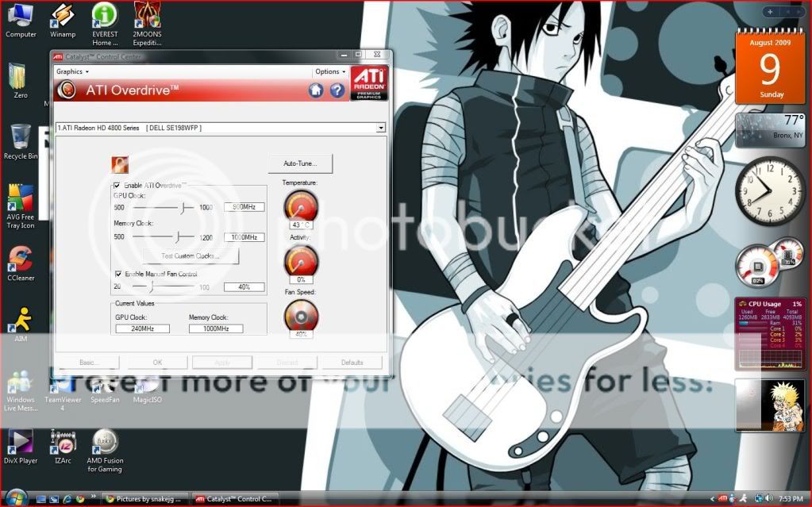Click the Activity gauge 0% reading
This screenshot has height=507, width=812.
pyautogui.click(x=301, y=279)
